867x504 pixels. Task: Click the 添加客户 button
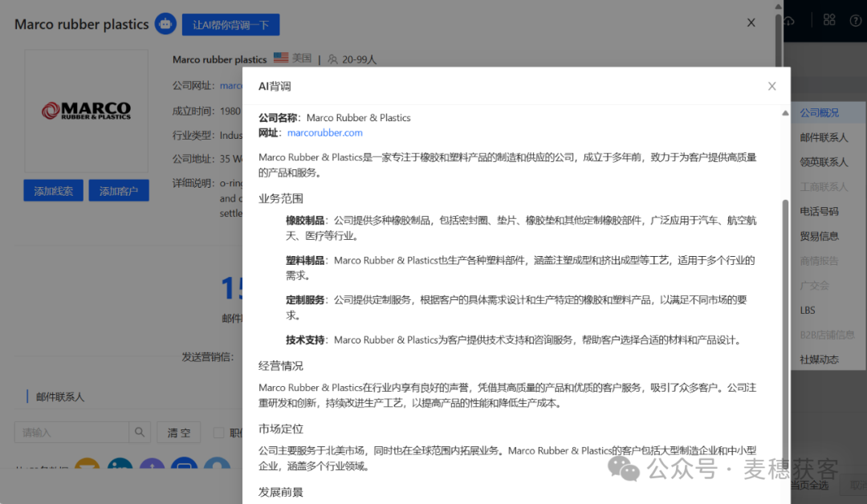point(119,191)
